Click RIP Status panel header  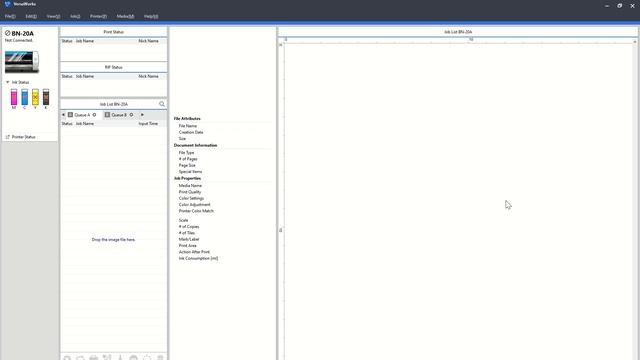pyautogui.click(x=113, y=67)
